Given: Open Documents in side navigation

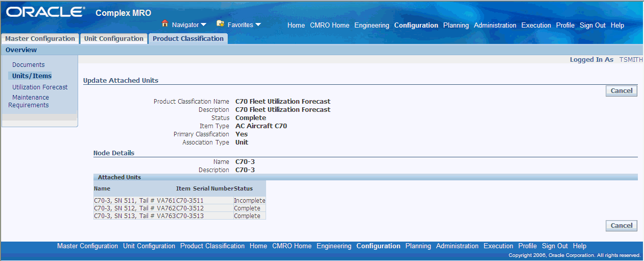Looking at the screenshot, I should pos(29,65).
